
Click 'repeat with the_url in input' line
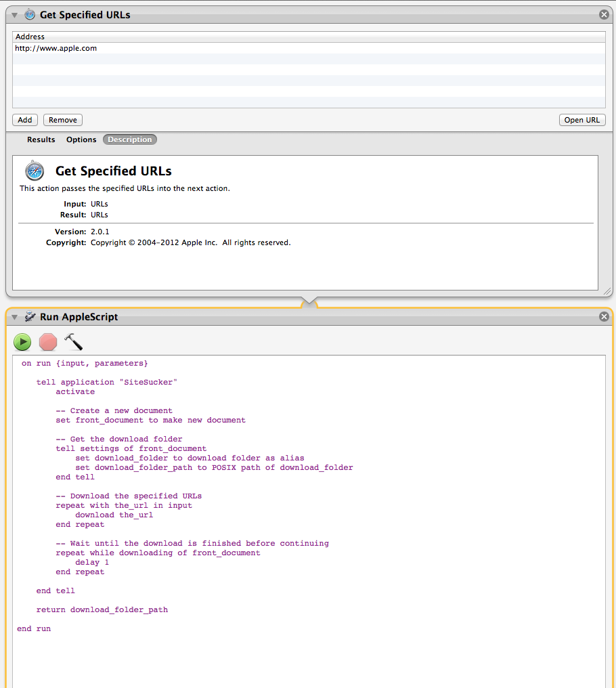pyautogui.click(x=124, y=505)
